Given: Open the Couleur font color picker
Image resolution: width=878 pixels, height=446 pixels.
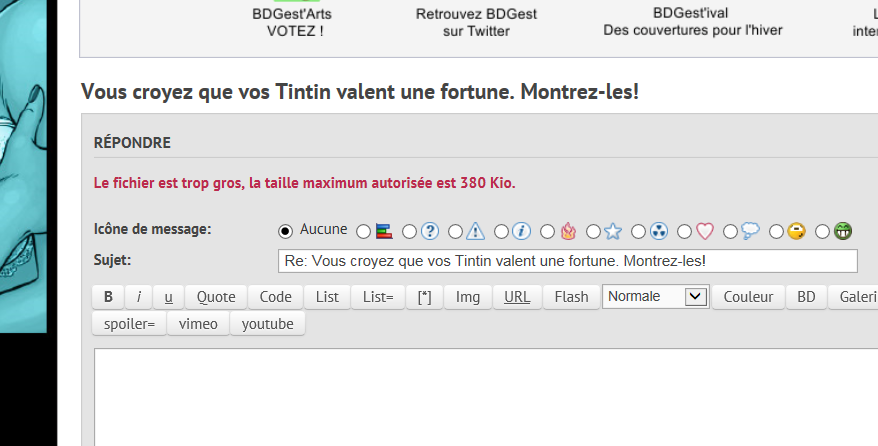Looking at the screenshot, I should [748, 297].
